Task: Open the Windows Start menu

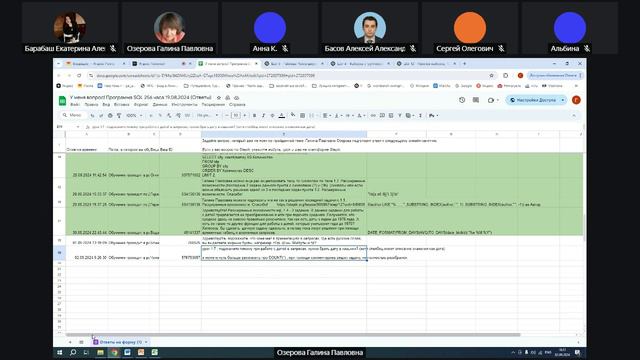Action: (60, 352)
